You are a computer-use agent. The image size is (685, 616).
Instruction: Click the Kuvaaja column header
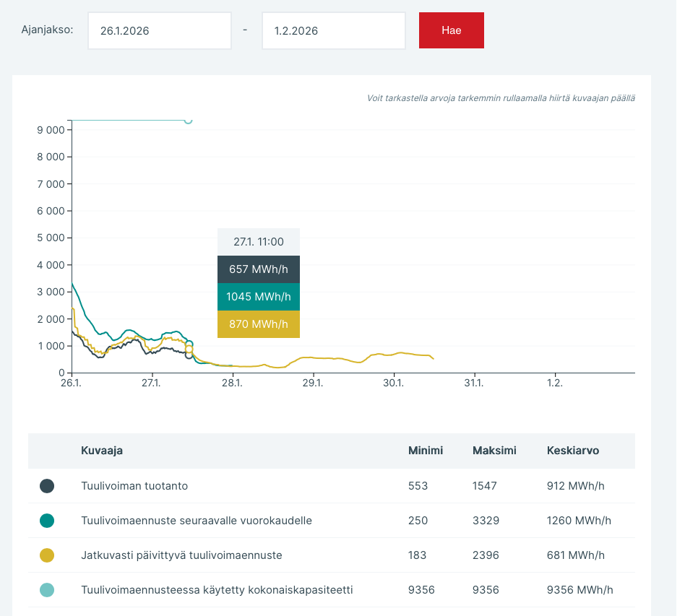(102, 451)
